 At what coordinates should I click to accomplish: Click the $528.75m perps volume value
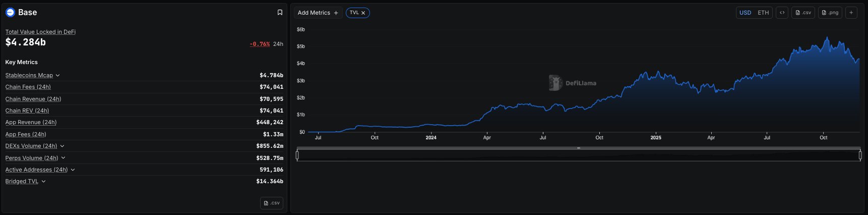point(270,158)
